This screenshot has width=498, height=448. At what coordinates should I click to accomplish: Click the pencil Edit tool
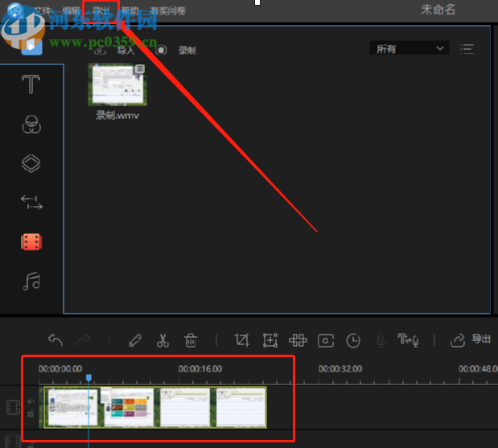click(135, 340)
